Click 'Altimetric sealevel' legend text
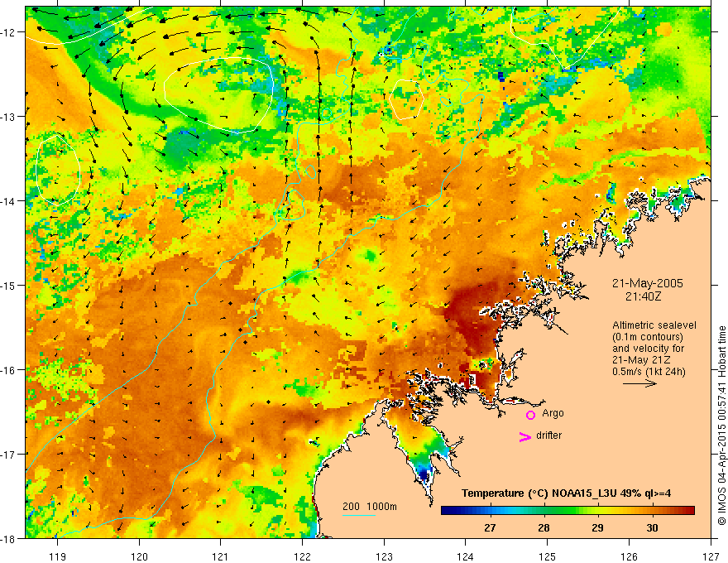728x563 pixels. 654,325
